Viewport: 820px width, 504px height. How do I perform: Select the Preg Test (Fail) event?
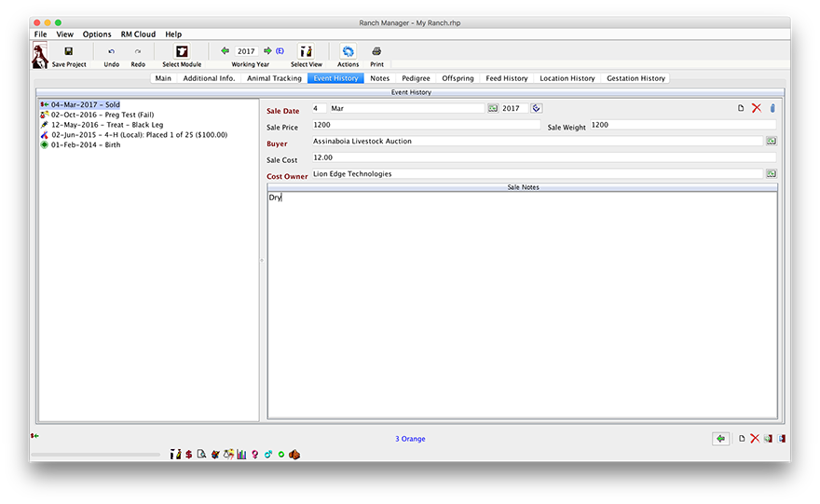[x=102, y=115]
